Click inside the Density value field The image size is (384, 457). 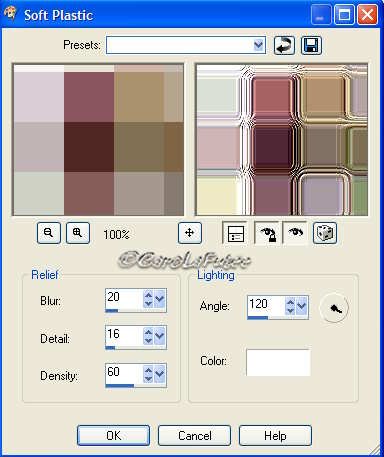click(x=124, y=373)
